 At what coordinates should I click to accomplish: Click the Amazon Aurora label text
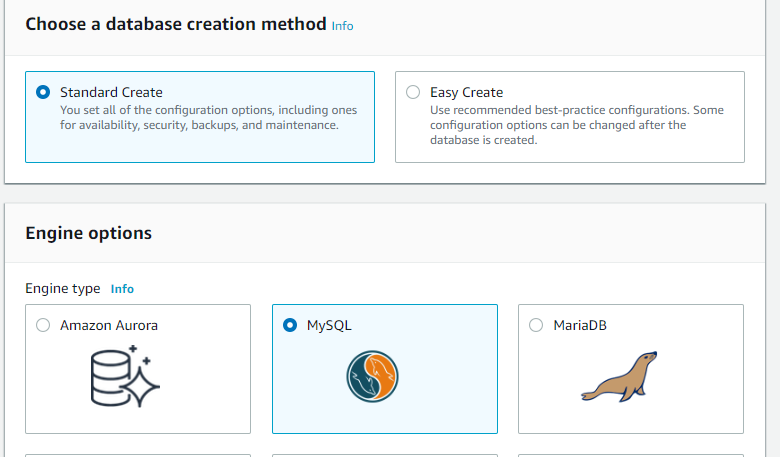(109, 325)
